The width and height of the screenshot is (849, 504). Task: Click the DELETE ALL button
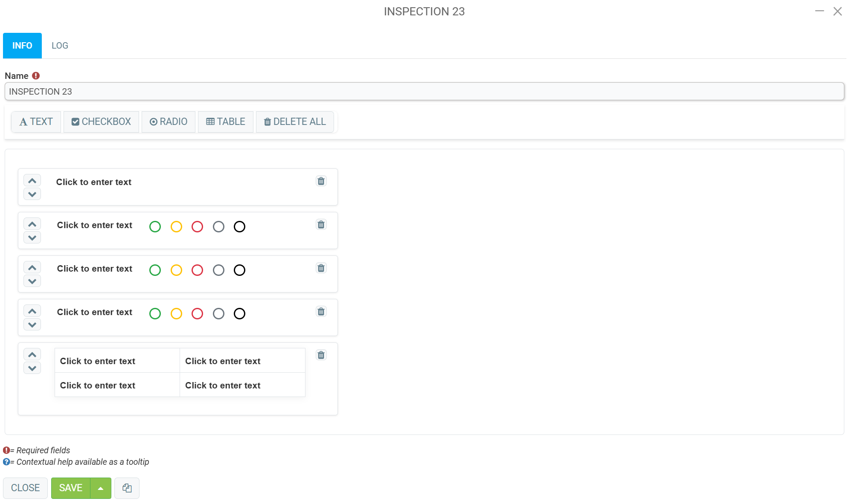tap(295, 122)
